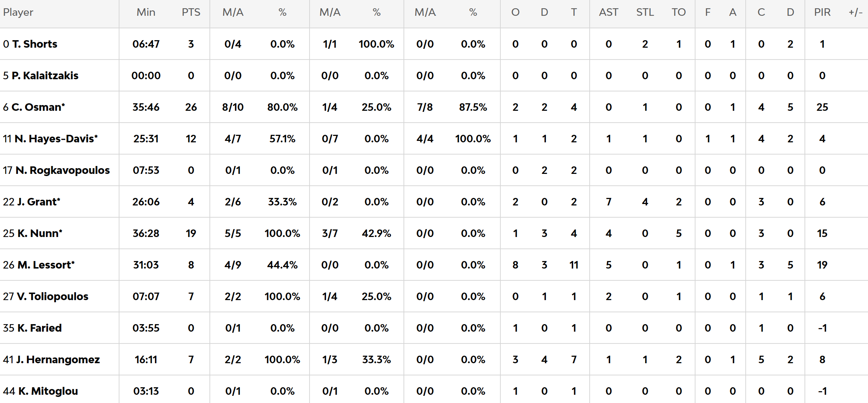Sort by AST column header

tap(609, 12)
